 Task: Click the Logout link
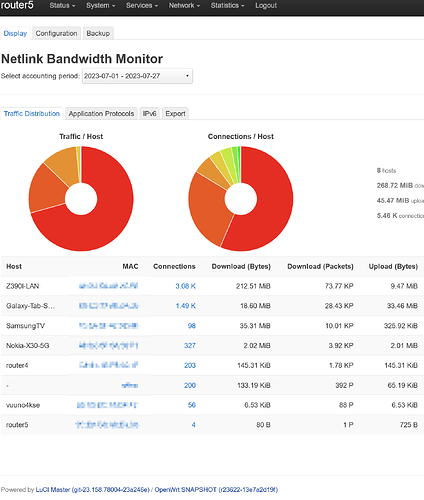coord(266,6)
